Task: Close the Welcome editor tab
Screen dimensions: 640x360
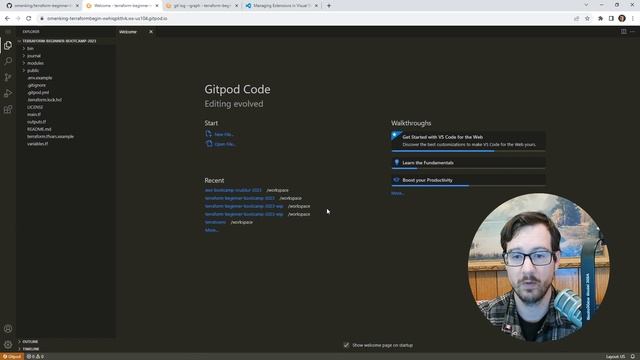Action: [151, 31]
